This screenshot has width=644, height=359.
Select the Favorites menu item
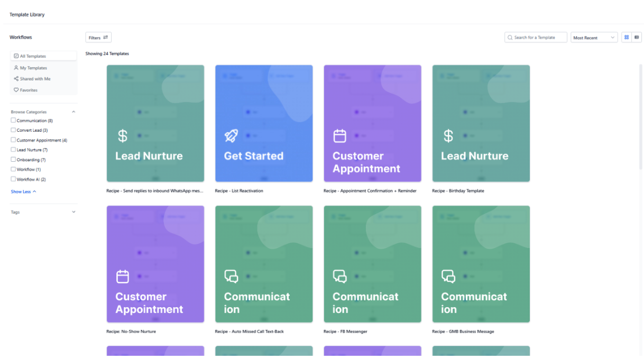44,90
